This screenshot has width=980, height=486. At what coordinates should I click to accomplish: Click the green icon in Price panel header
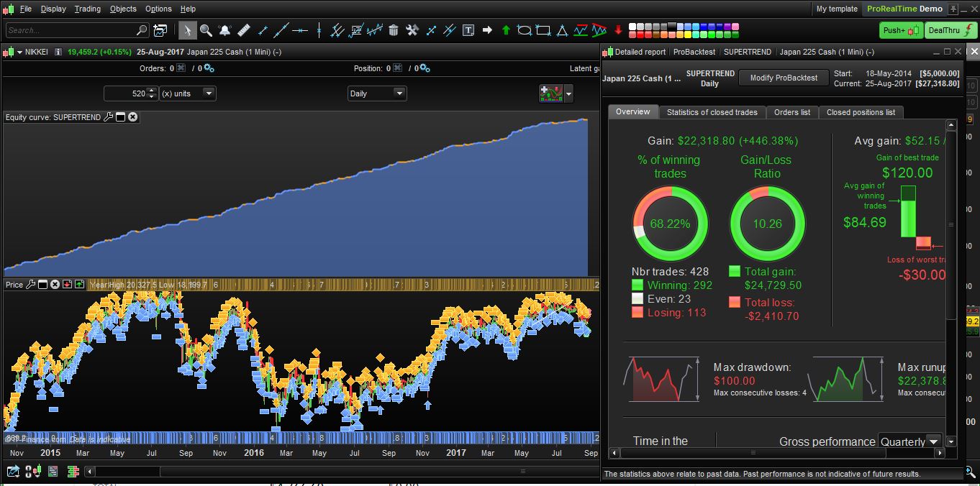[x=79, y=285]
